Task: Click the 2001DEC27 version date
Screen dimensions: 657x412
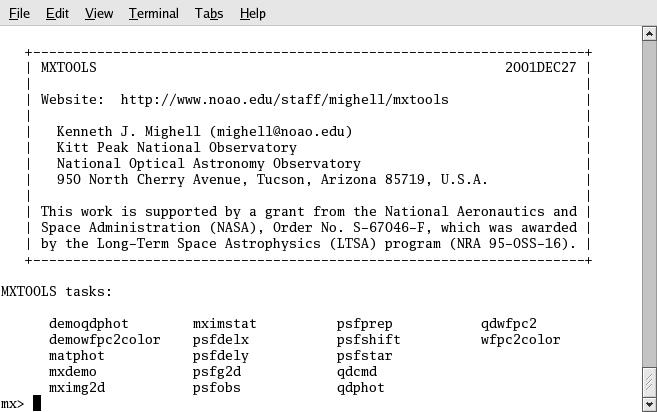Action: [540, 68]
